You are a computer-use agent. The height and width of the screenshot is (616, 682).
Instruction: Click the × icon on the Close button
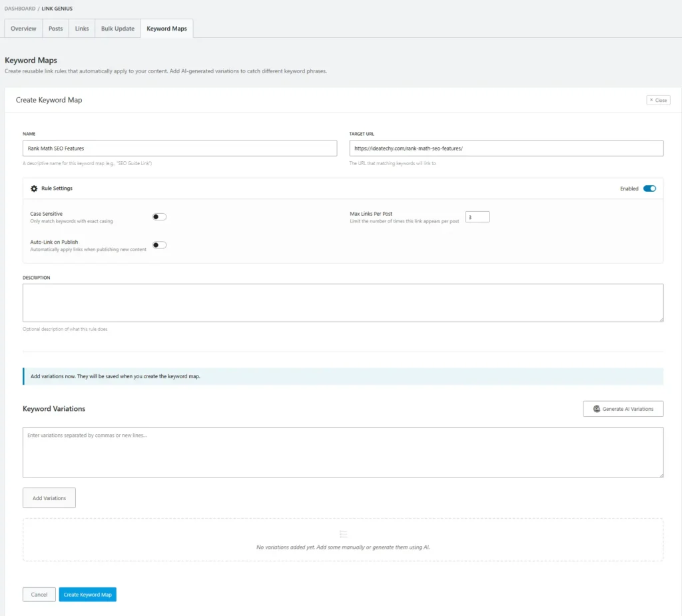[x=652, y=99]
